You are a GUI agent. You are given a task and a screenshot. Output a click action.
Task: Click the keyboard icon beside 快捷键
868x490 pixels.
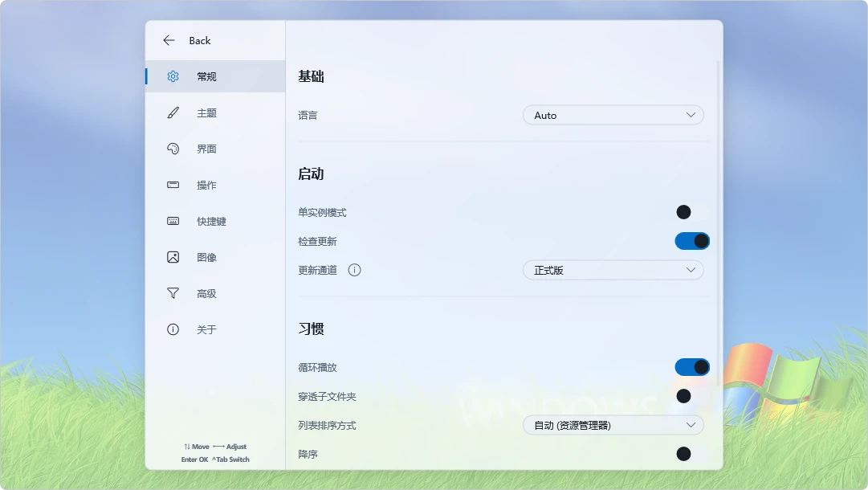(173, 221)
